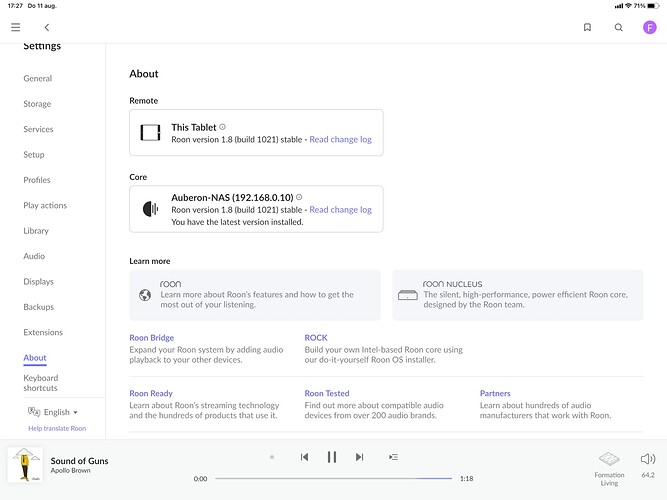Image resolution: width=667 pixels, height=500 pixels.
Task: Open the bookmarks icon
Action: pos(587,27)
